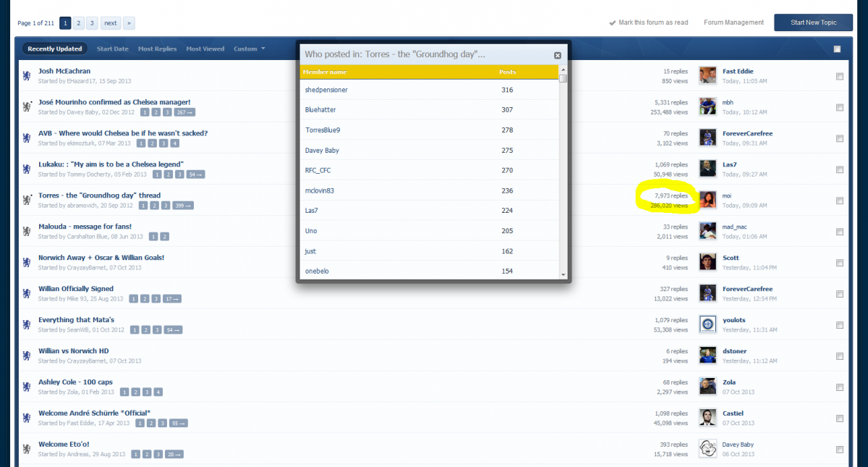Click youlots avatar on Mata's topic row
The image size is (868, 467).
(x=708, y=324)
